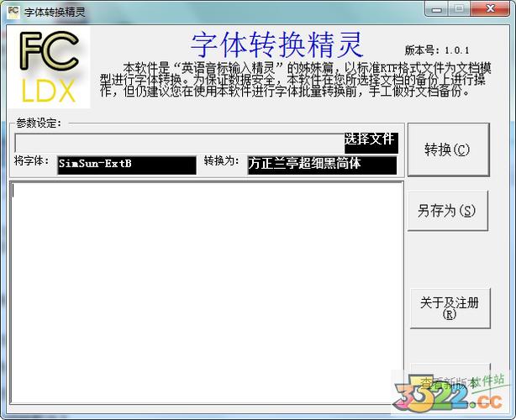516x420 pixels.
Task: Click the 选择文件 choose file button
Action: (371, 143)
